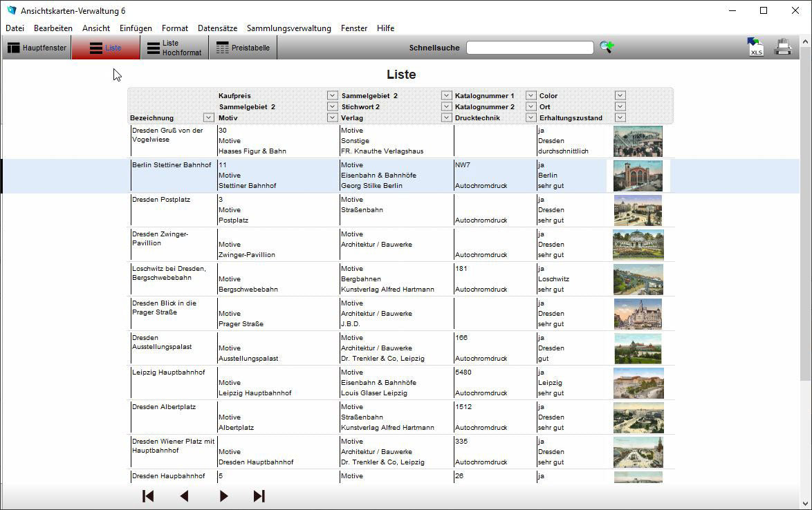Open the Preistabelle view
This screenshot has width=812, height=510.
pyautogui.click(x=243, y=48)
